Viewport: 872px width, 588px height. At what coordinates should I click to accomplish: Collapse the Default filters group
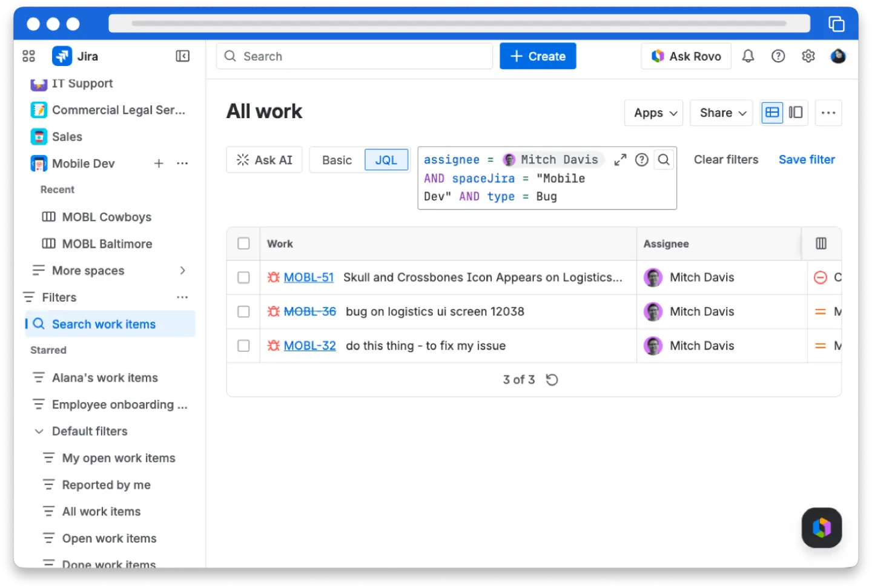pos(39,431)
